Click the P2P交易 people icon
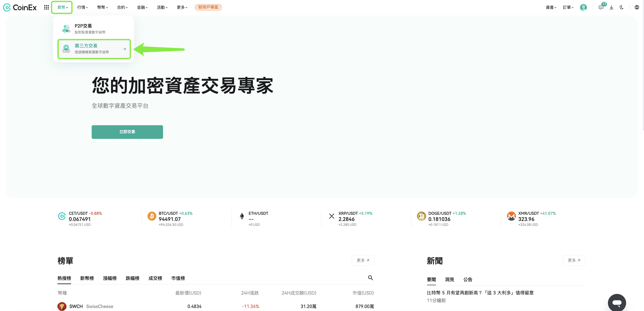This screenshot has width=644, height=311. (x=66, y=29)
